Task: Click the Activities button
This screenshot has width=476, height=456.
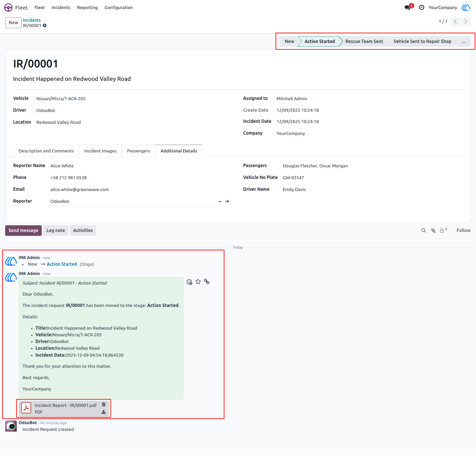Action: coord(83,230)
